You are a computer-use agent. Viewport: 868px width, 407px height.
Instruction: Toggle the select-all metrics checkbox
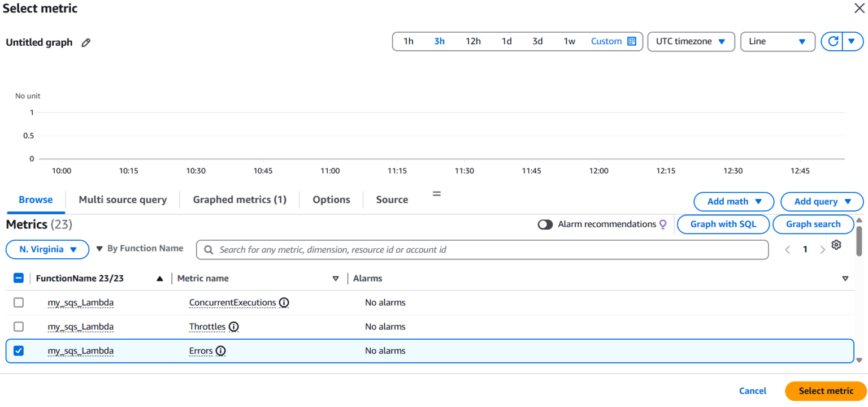19,278
